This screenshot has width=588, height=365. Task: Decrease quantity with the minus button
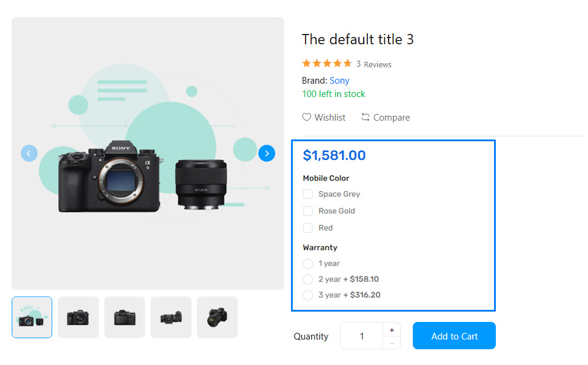pos(392,343)
